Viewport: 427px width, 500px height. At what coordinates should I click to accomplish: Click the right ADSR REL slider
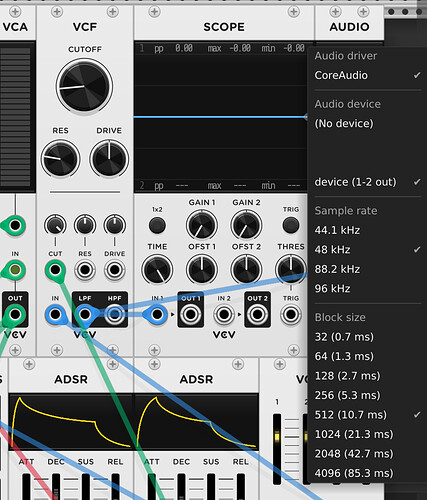[241, 487]
